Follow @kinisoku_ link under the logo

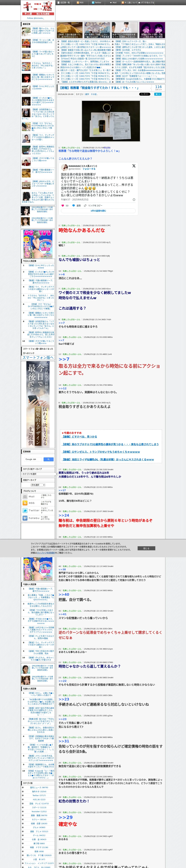tap(35, 18)
